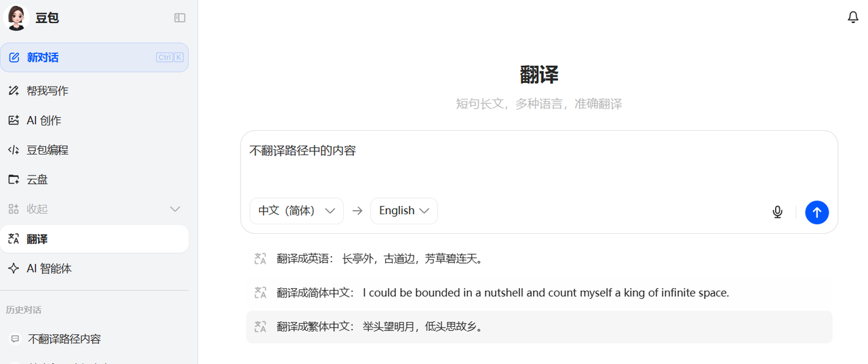The width and height of the screenshot is (868, 364).
Task: Collapse the sidebar panel icon
Action: coord(180,18)
